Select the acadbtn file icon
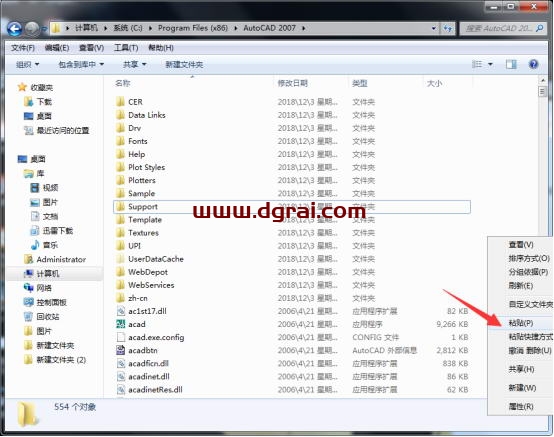This screenshot has width=554, height=437. [120, 350]
